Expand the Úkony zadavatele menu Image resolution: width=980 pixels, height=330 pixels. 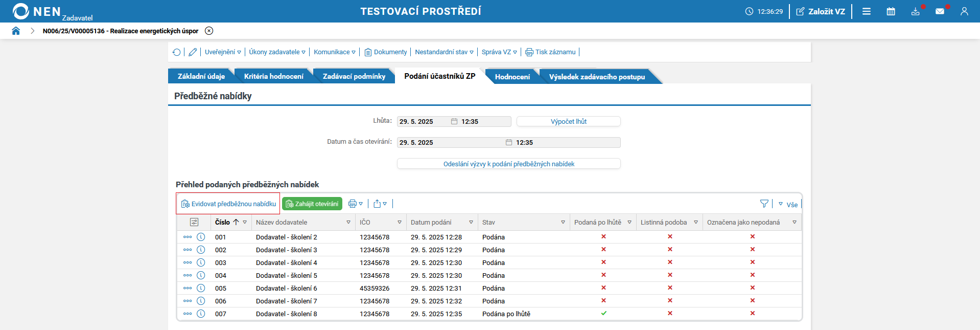coord(277,52)
